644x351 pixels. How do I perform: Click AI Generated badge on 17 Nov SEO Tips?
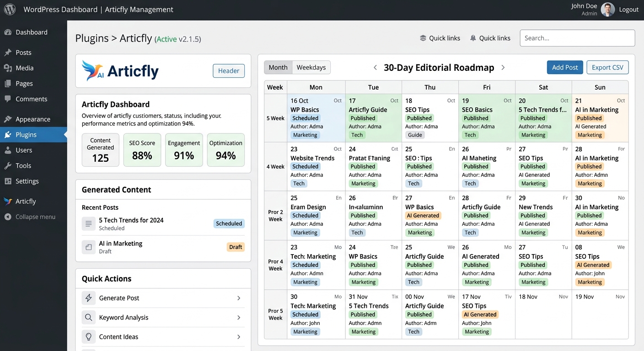pos(480,314)
